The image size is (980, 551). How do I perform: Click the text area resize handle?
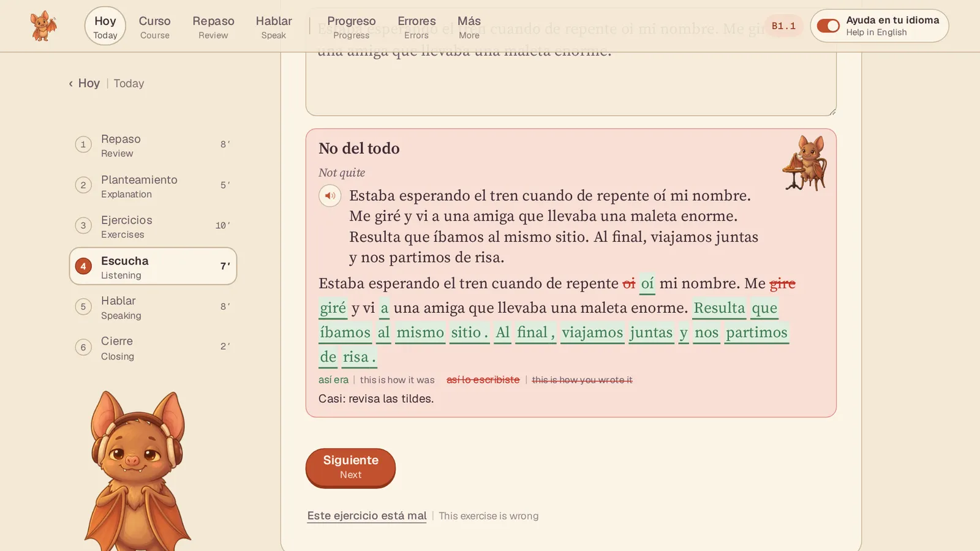832,111
